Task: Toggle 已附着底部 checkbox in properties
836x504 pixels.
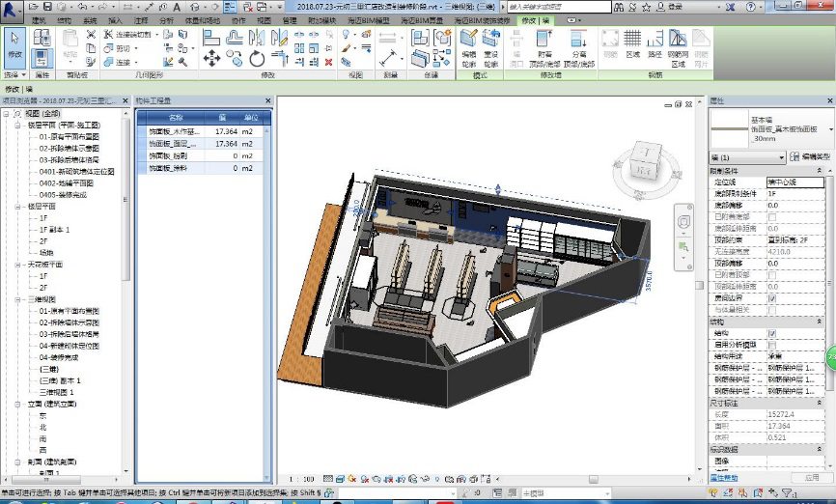Action: (x=772, y=217)
